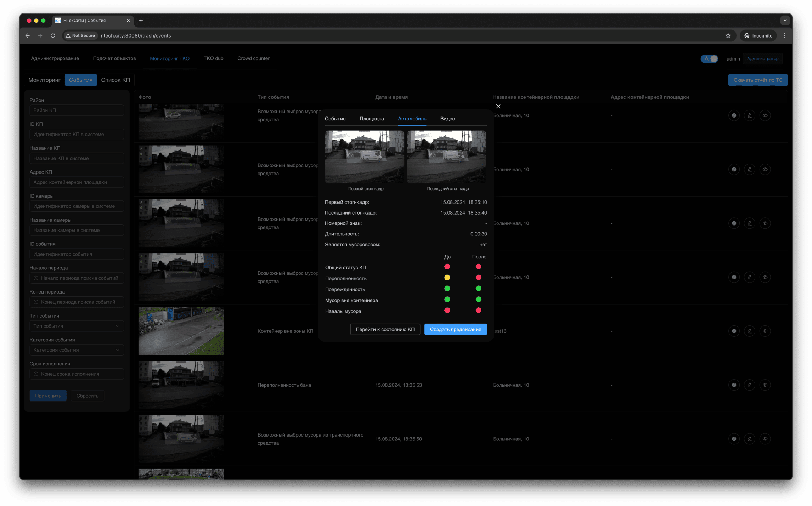Open browser three-dot menu

click(784, 36)
